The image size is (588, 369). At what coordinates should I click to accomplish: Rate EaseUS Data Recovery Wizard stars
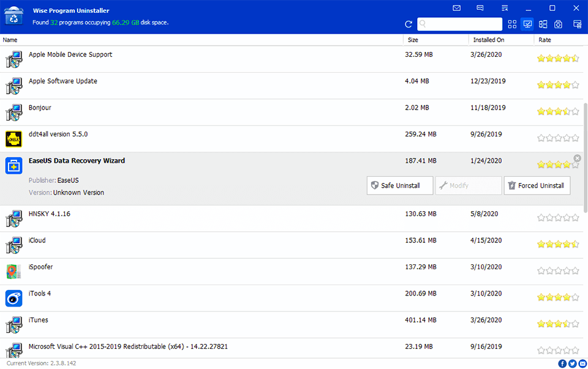coord(558,165)
